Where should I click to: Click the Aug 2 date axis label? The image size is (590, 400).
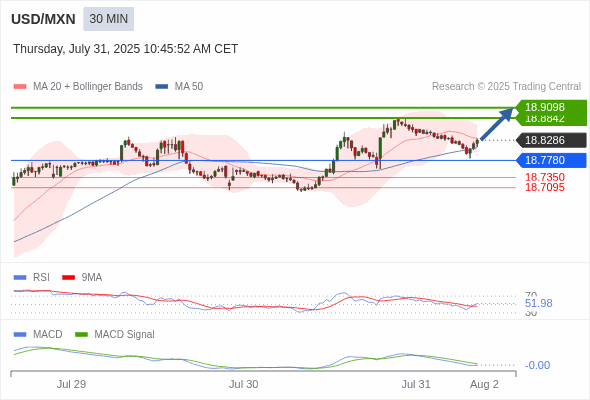pos(484,384)
